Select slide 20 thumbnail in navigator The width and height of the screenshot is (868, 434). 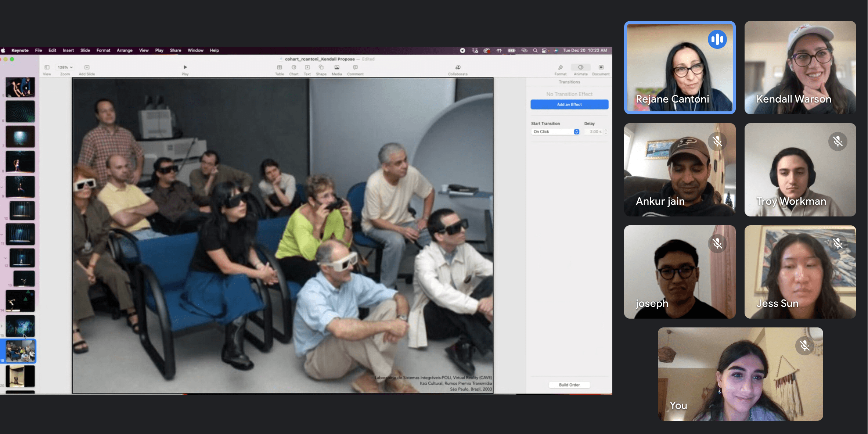pyautogui.click(x=20, y=376)
